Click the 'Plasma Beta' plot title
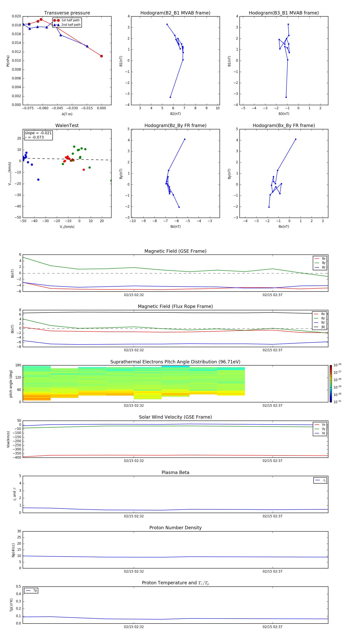Viewport: 351px width, 644px height. point(175,473)
